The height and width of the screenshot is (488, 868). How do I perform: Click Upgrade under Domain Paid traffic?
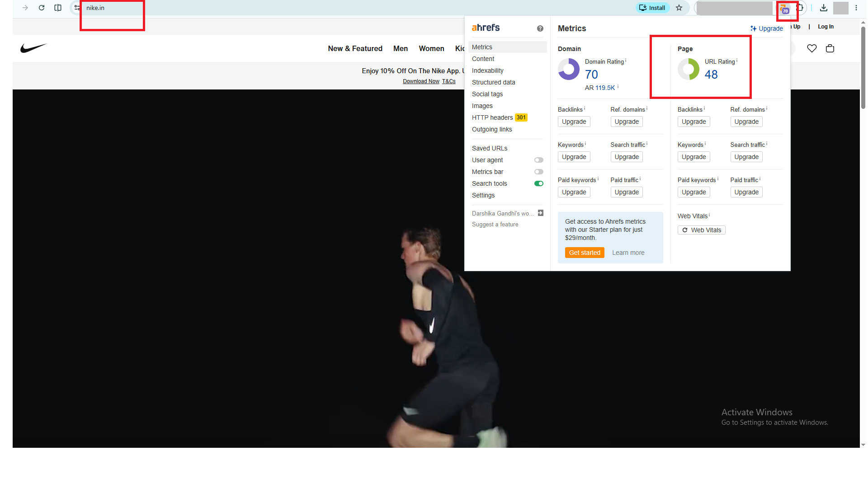point(627,192)
